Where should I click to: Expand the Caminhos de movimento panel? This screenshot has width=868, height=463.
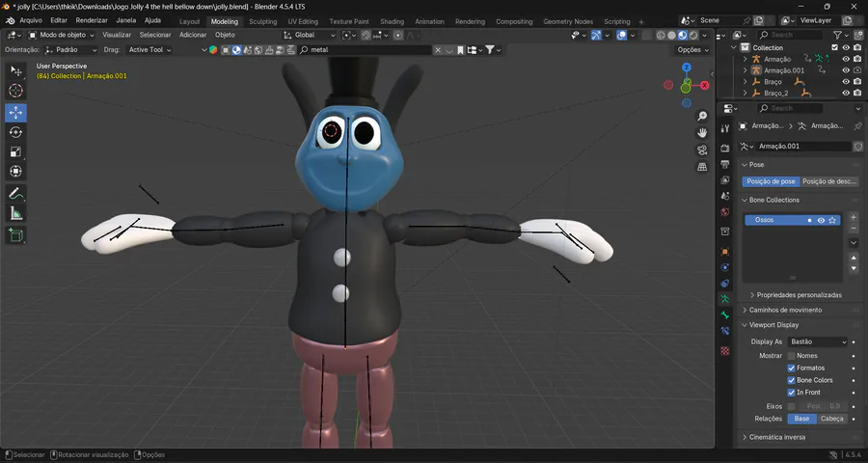pyautogui.click(x=785, y=311)
